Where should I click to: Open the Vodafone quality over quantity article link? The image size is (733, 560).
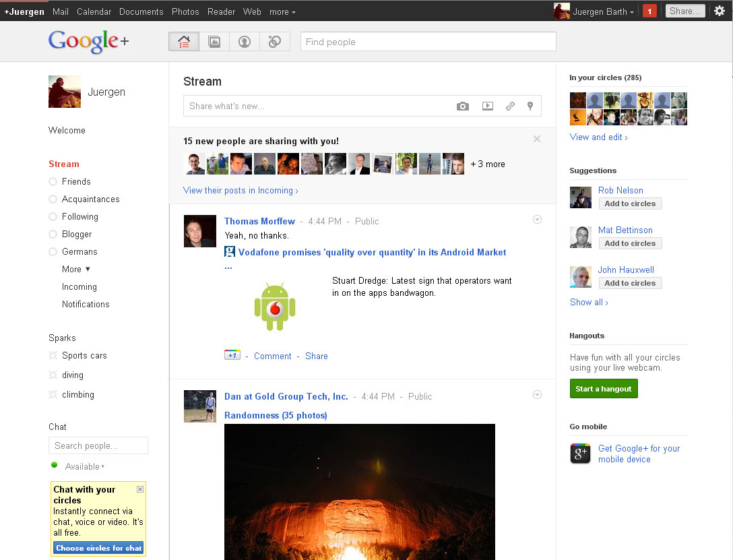coord(372,252)
